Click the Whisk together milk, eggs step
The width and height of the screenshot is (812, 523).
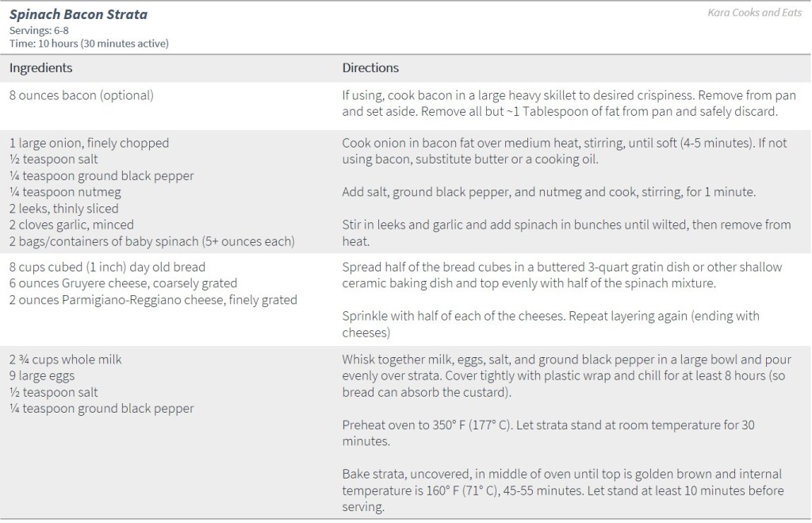pyautogui.click(x=560, y=375)
